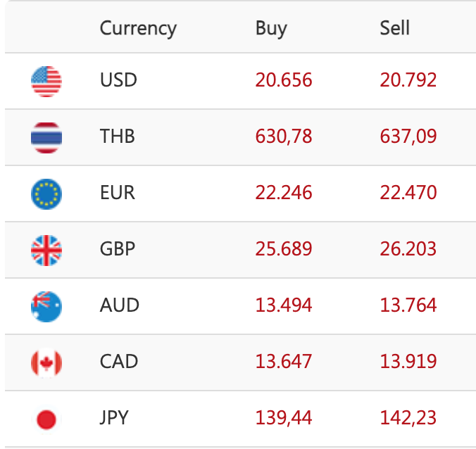Click the CAD buy rate 13.647
476x449 pixels.
(284, 362)
